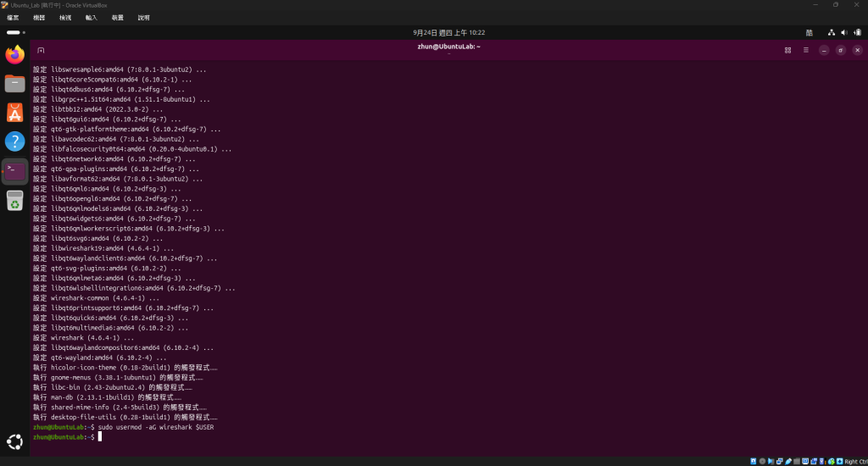Click the GNOME volume icon
The image size is (868, 466).
(844, 33)
